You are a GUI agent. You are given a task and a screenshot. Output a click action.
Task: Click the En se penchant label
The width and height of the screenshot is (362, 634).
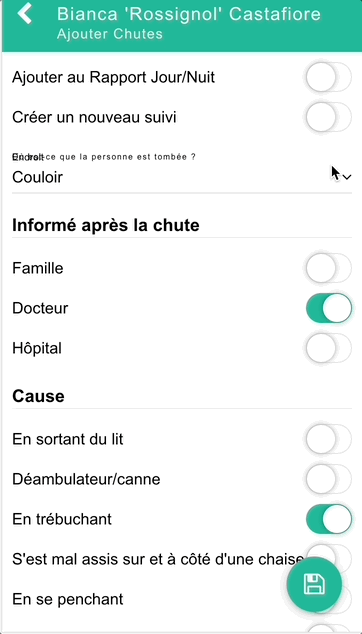click(x=68, y=599)
